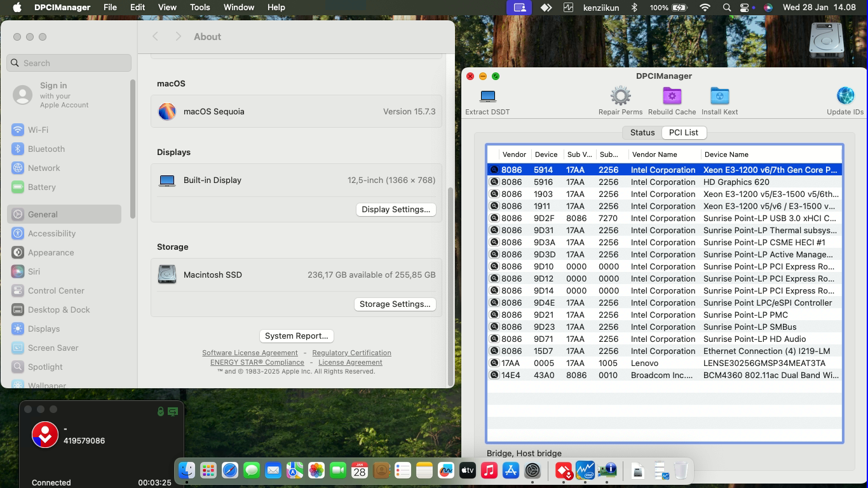
Task: Open the ENERGY STAR Compliance link
Action: click(x=257, y=362)
